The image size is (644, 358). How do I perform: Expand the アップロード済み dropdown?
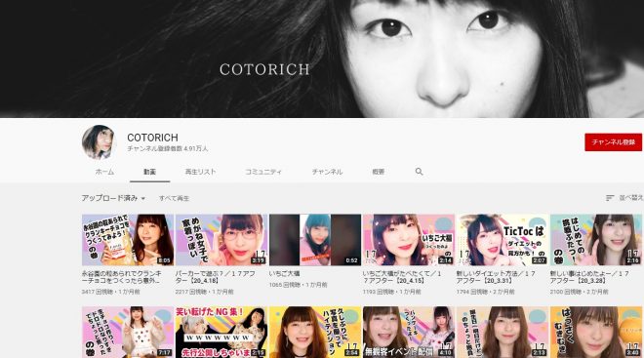[113, 198]
